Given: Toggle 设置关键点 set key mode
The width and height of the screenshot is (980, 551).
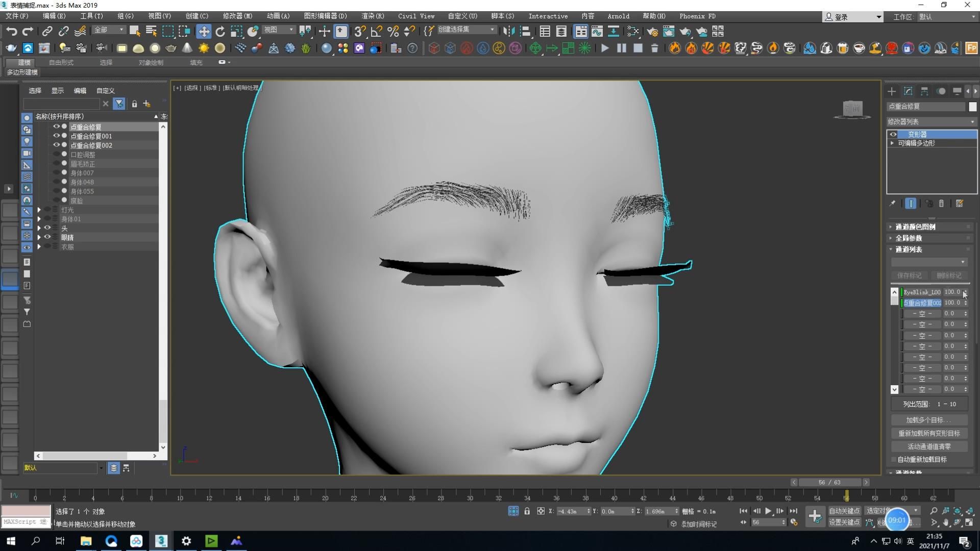Looking at the screenshot, I should coord(844,522).
